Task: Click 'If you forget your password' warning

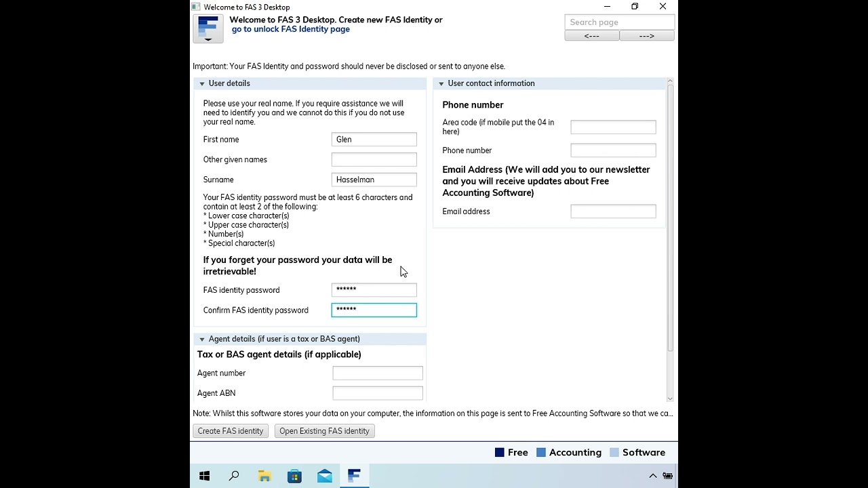Action: 298,266
